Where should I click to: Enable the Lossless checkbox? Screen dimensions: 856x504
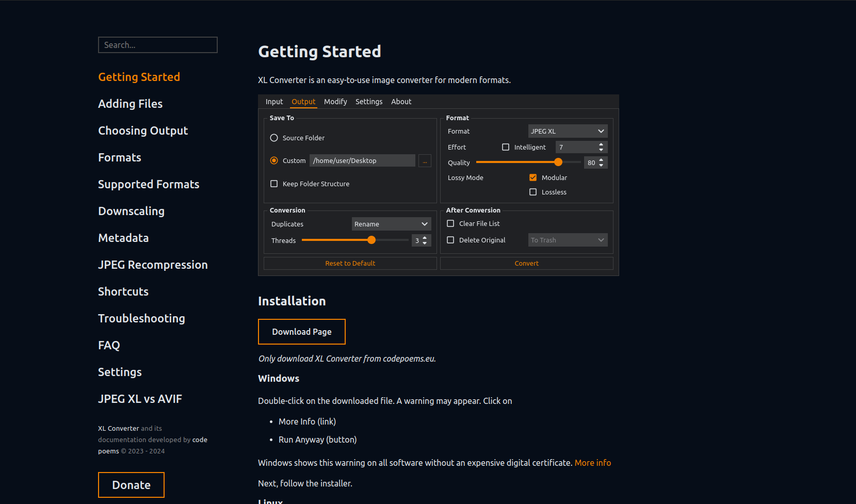[533, 192]
